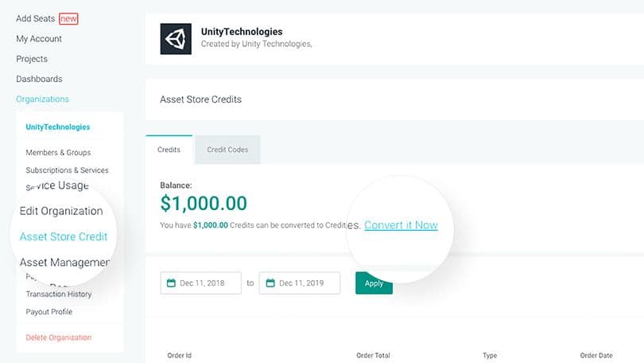Select the Credits tab
Screen dimensions: 644x363
point(169,150)
